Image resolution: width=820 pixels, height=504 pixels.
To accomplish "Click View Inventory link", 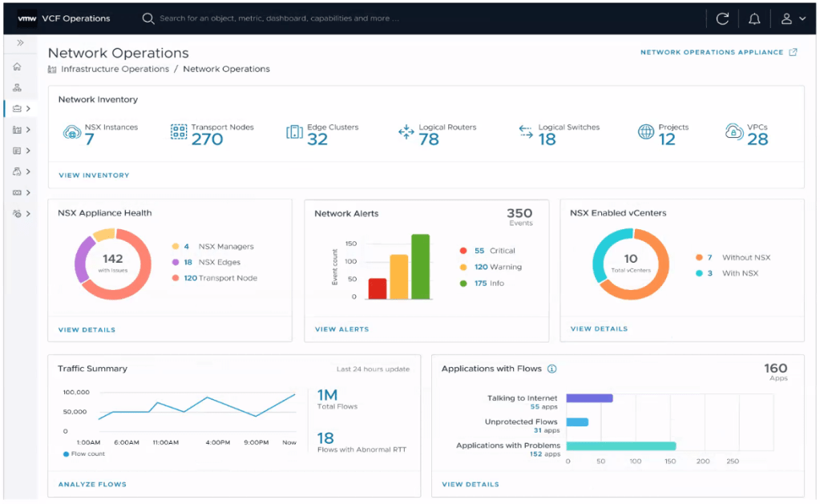I will 94,175.
